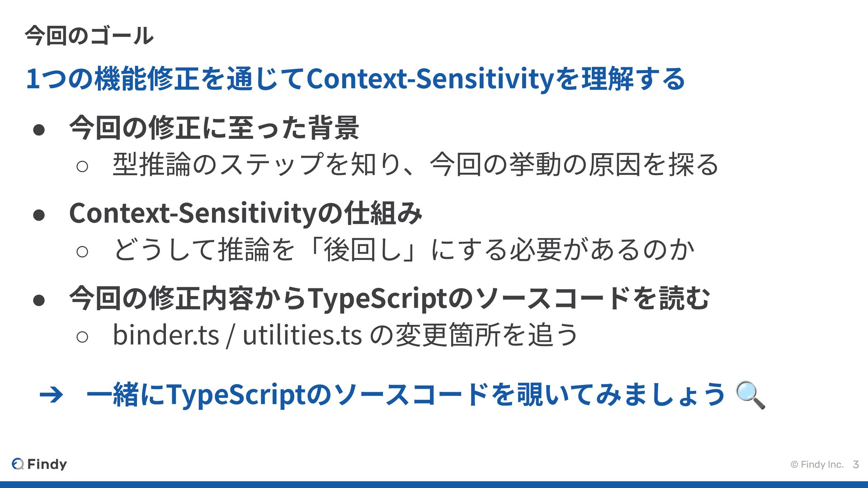Click the text 型推論のステップを知り
Screen dimensions: 868x488
256,164
